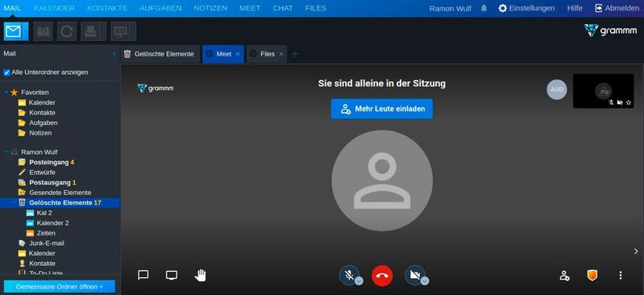Viewport: 644px width, 295px height.
Task: Open Kontakte under Favoriten
Action: tap(42, 113)
